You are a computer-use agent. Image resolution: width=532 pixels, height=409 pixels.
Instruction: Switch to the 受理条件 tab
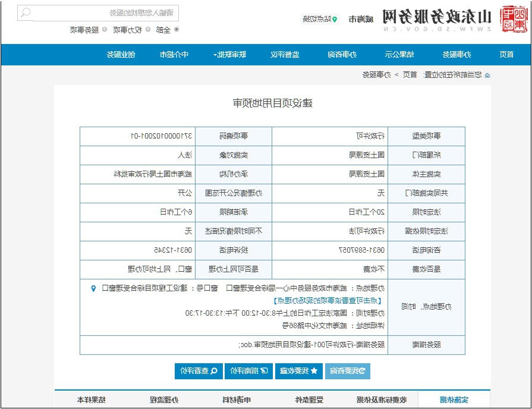pos(309,400)
